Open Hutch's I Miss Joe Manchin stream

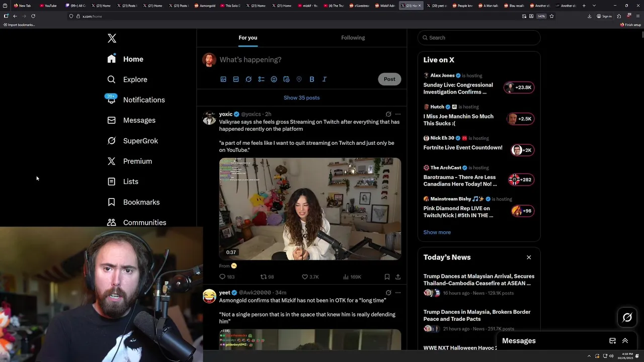[478, 116]
